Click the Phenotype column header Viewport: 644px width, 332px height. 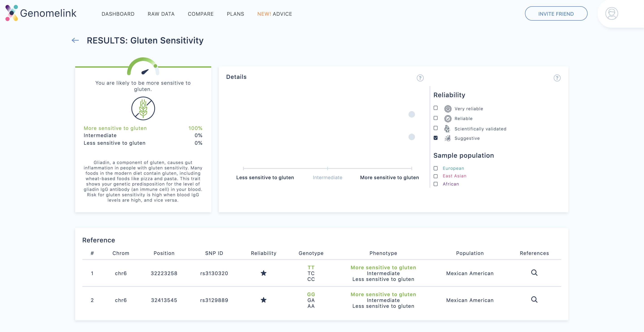click(383, 253)
